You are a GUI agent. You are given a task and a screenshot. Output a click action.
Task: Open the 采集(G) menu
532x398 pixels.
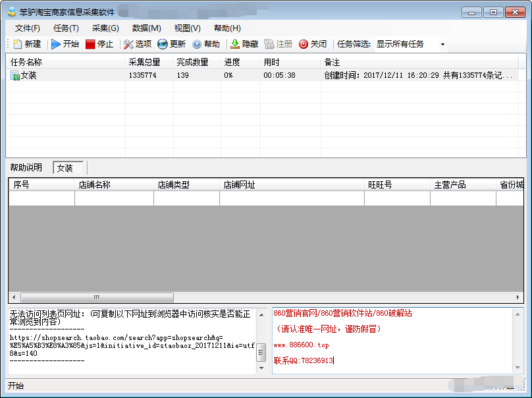click(x=105, y=28)
